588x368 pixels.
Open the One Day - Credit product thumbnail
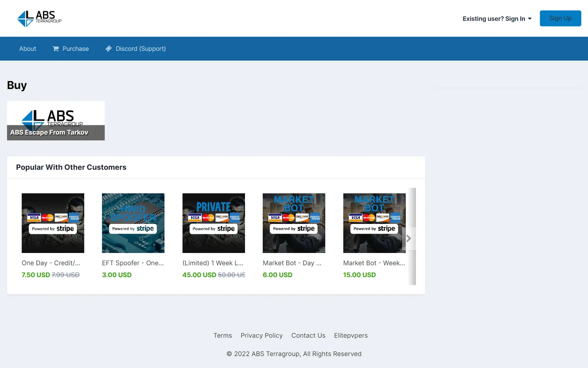tap(53, 223)
